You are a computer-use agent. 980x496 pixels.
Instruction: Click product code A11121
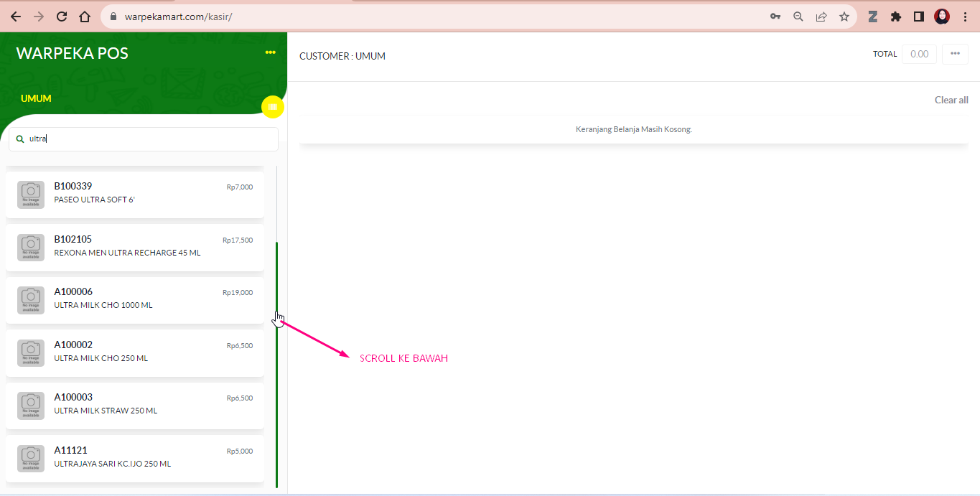pos(70,450)
